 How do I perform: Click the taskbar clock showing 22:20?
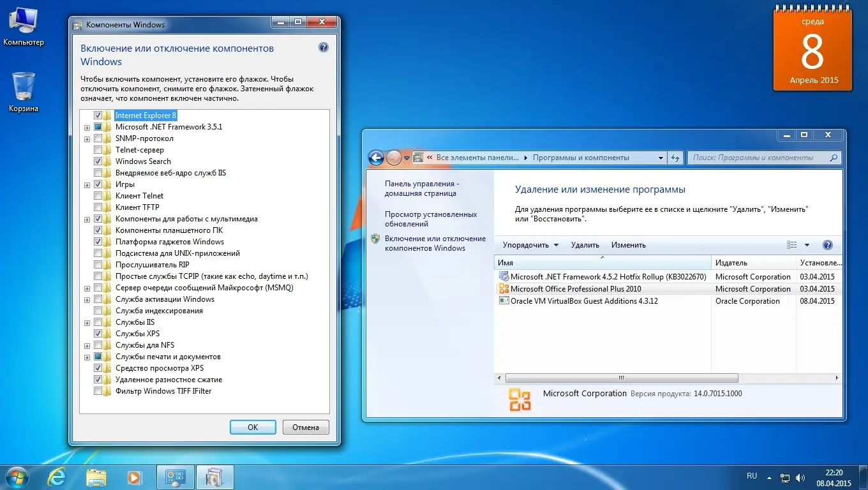coord(834,477)
